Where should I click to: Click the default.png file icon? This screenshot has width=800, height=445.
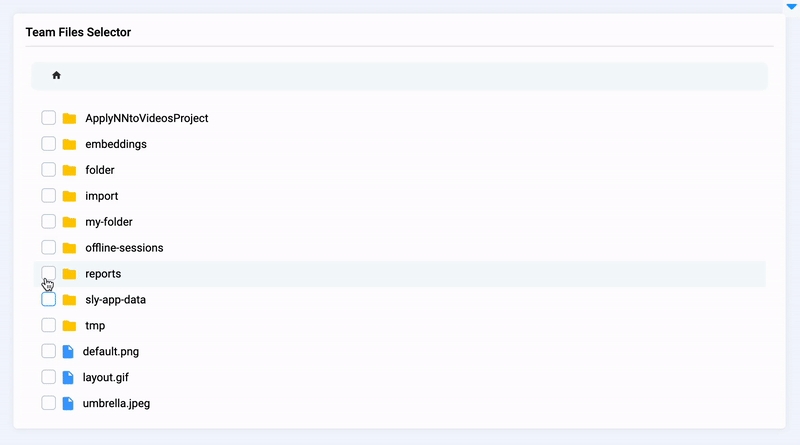(68, 352)
